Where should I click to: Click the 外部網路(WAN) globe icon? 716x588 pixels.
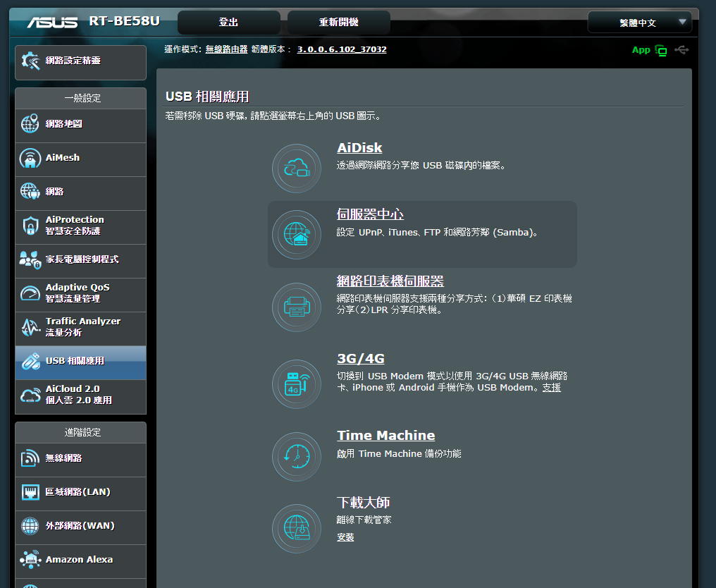tap(30, 526)
